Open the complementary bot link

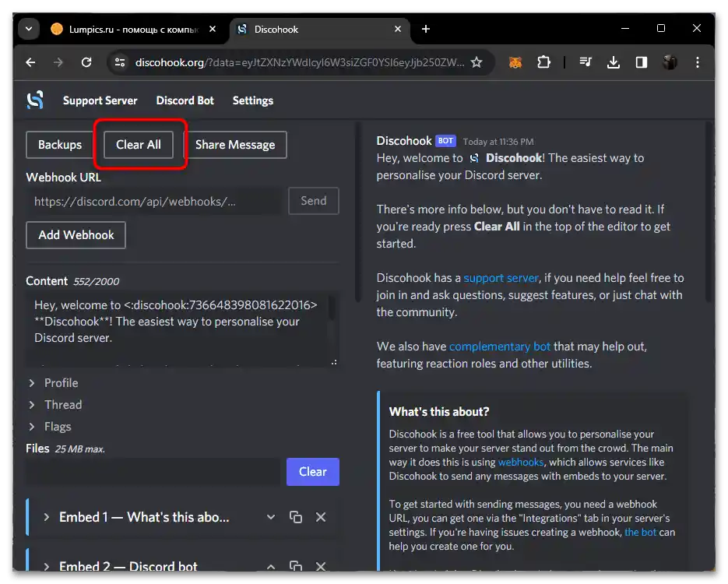pyautogui.click(x=500, y=347)
